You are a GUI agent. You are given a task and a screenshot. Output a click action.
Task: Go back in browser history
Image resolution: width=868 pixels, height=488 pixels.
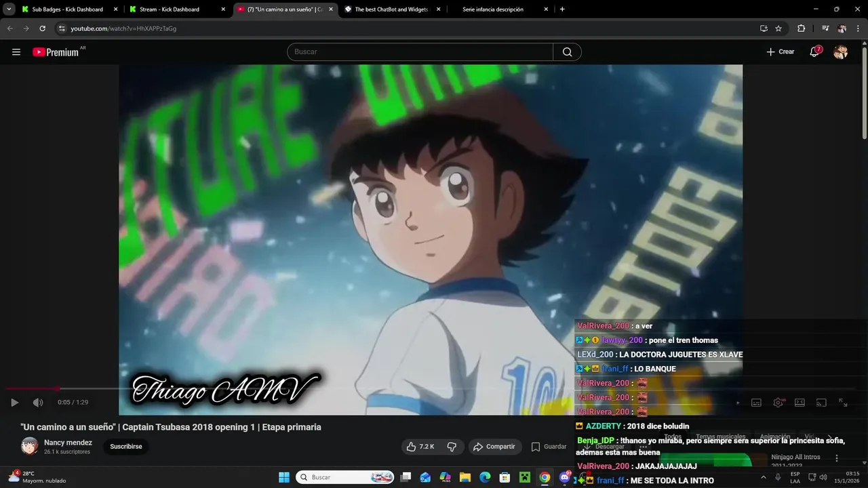pos(9,28)
